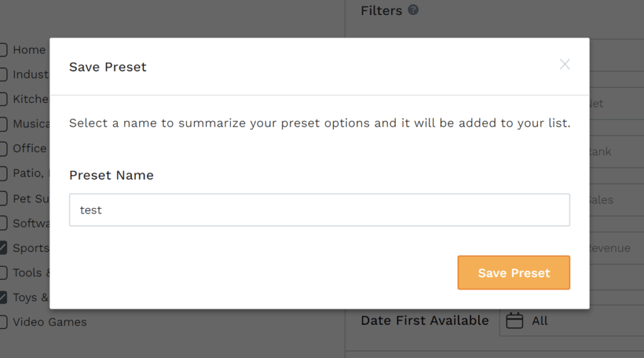Uncheck the Toys category checkbox
This screenshot has height=358, width=644.
pos(3,297)
